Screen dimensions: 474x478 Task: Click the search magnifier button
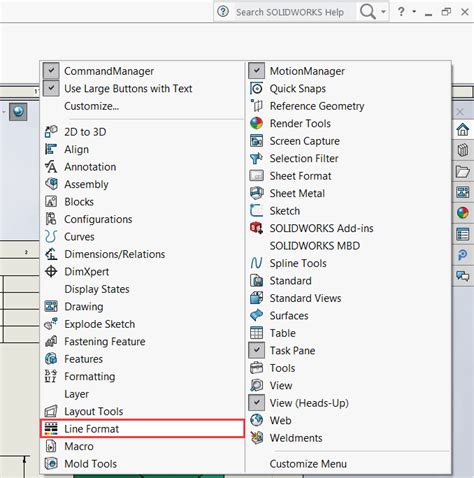click(368, 12)
